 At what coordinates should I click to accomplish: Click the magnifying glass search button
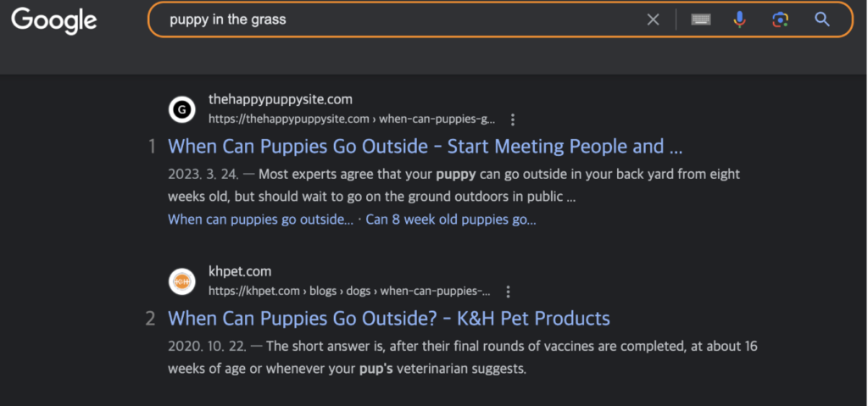tap(821, 19)
